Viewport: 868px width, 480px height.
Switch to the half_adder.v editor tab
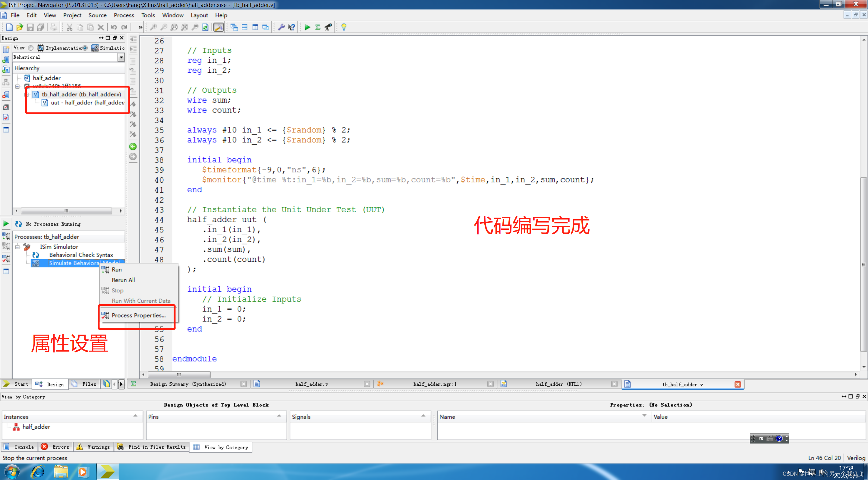311,384
